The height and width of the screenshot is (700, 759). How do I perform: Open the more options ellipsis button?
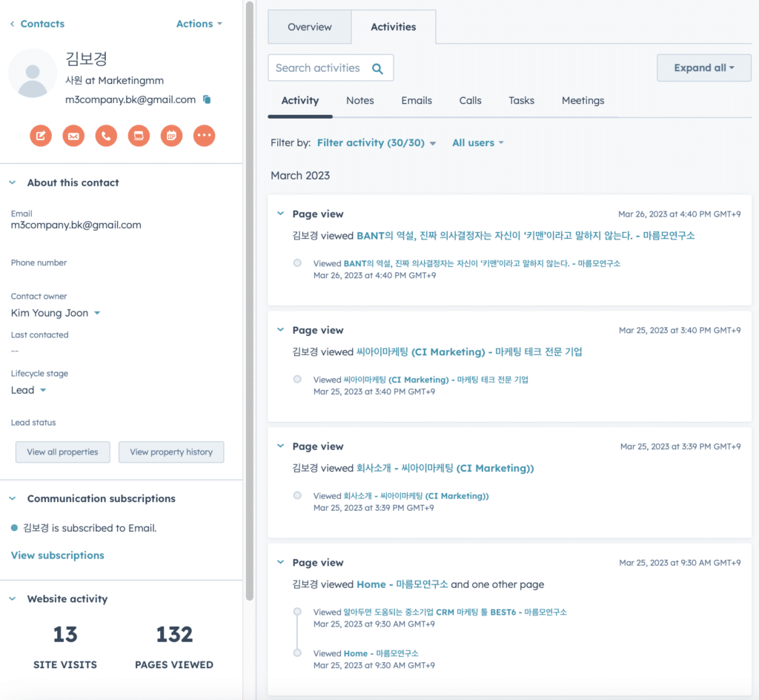click(x=205, y=136)
